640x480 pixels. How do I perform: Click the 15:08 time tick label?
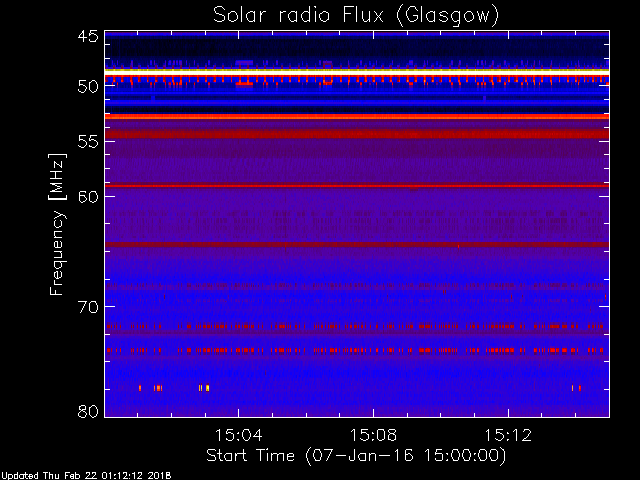(x=373, y=435)
